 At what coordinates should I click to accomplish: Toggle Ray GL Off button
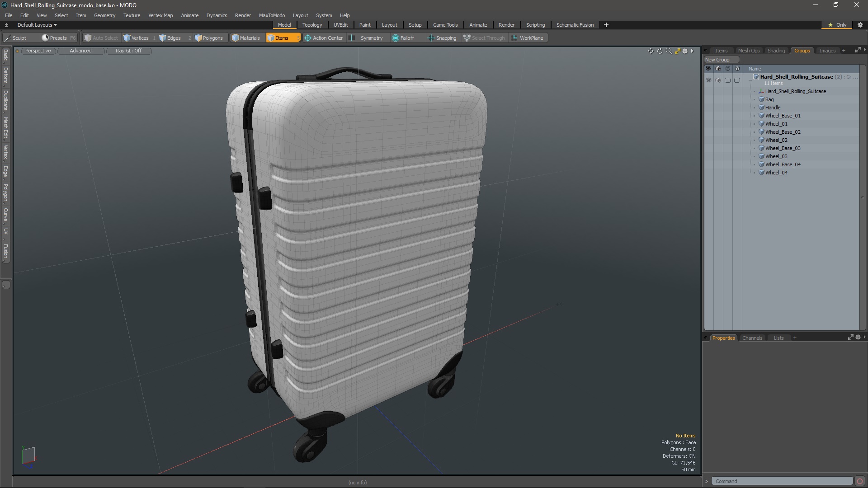click(128, 51)
